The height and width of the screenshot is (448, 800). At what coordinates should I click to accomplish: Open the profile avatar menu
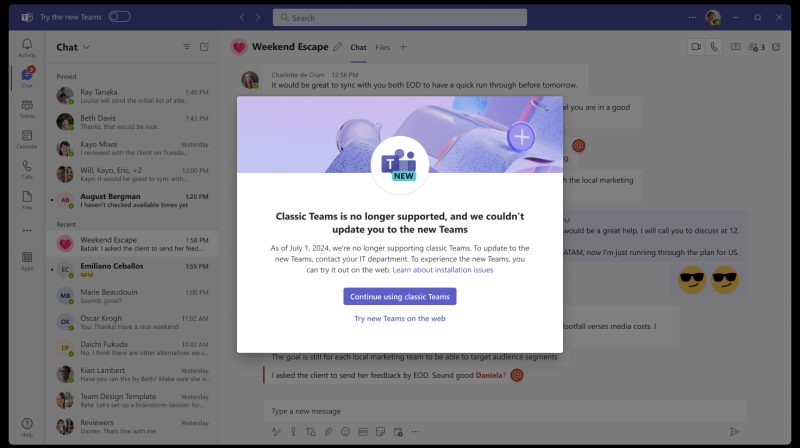tap(713, 17)
